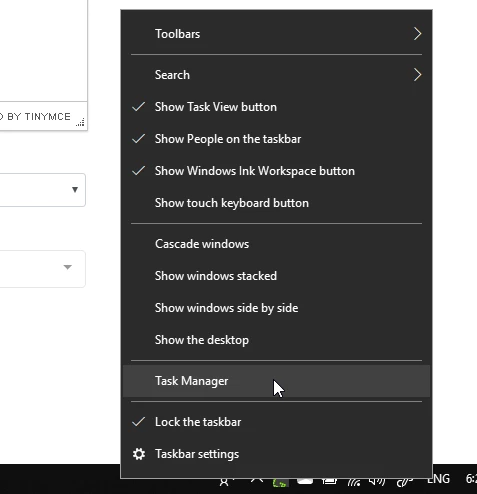This screenshot has height=494, width=477.
Task: Click the battery tray icon
Action: [329, 481]
